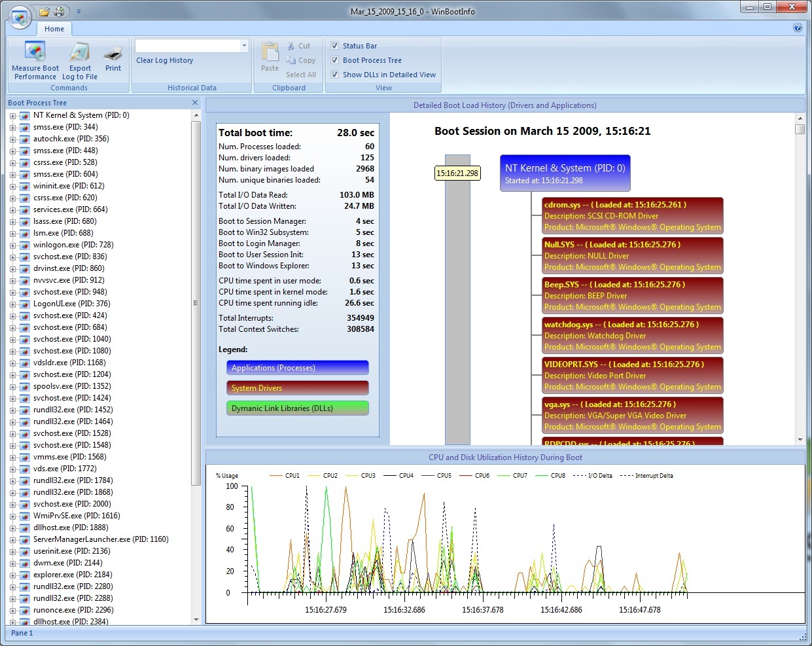Select the lsass.exe (PID: 680) process icon
Viewport: 812px width, 646px height.
pos(25,222)
